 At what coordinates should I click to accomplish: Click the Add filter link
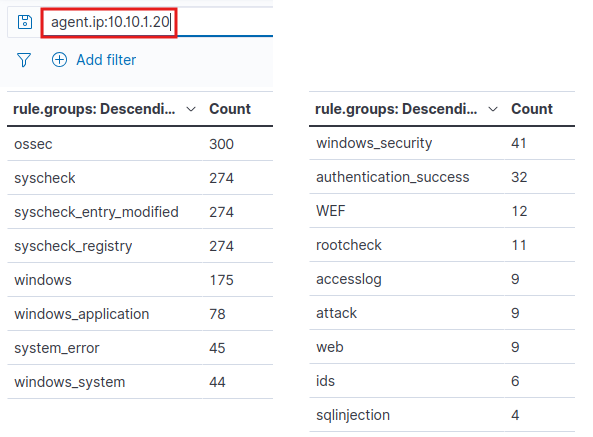tap(106, 60)
